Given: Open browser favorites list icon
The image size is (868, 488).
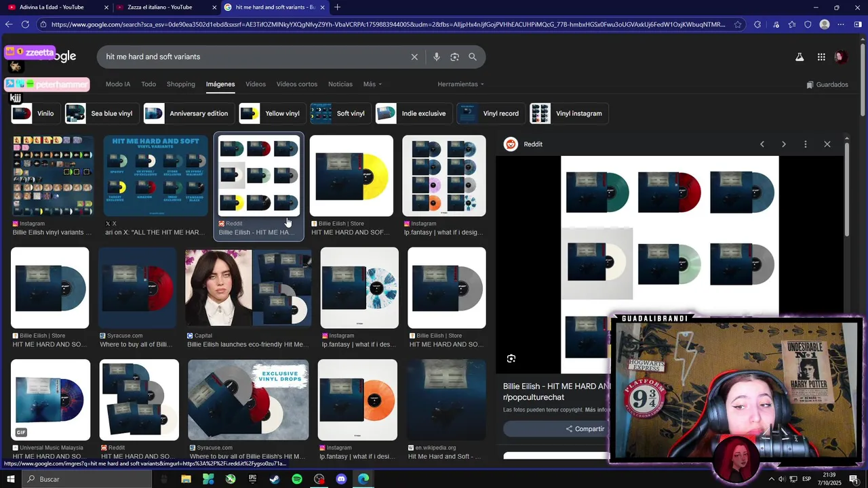Looking at the screenshot, I should 792,24.
